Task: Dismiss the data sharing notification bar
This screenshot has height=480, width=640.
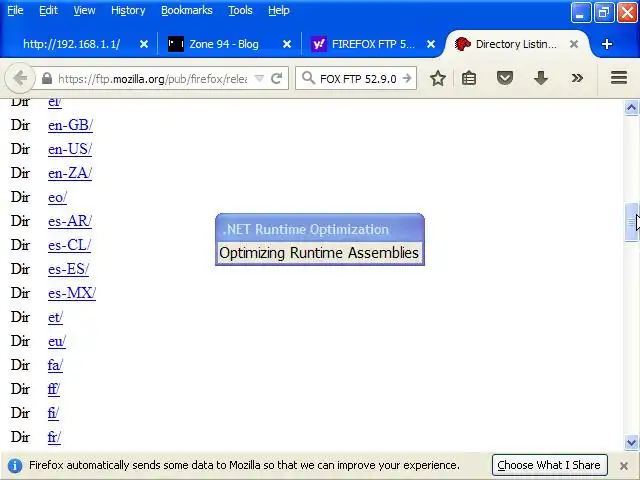Action: pos(624,466)
